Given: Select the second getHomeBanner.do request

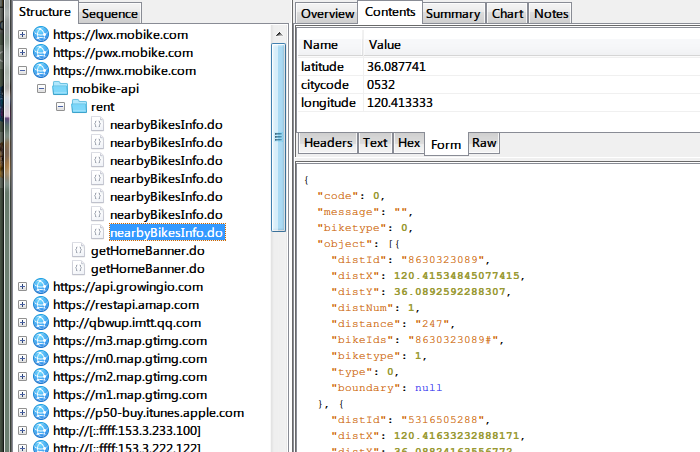Looking at the screenshot, I should coord(148,268).
